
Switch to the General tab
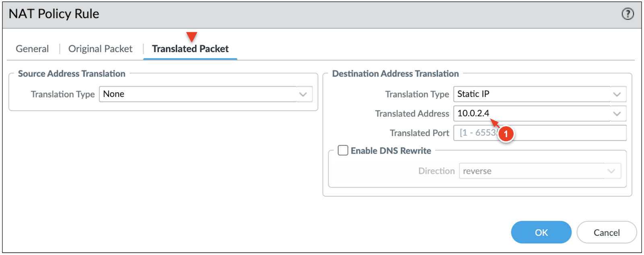pos(32,49)
